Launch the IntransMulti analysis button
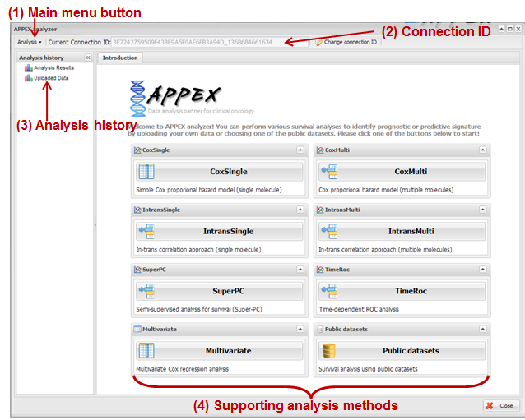Viewport: 525px width, 420px height. tap(402, 232)
